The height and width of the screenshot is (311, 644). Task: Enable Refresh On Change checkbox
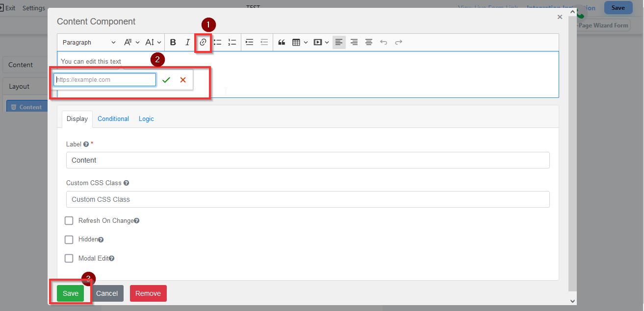pos(69,221)
